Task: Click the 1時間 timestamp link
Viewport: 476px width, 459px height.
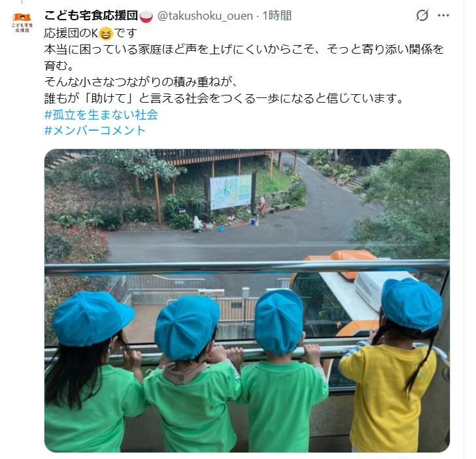Action: pyautogui.click(x=277, y=16)
